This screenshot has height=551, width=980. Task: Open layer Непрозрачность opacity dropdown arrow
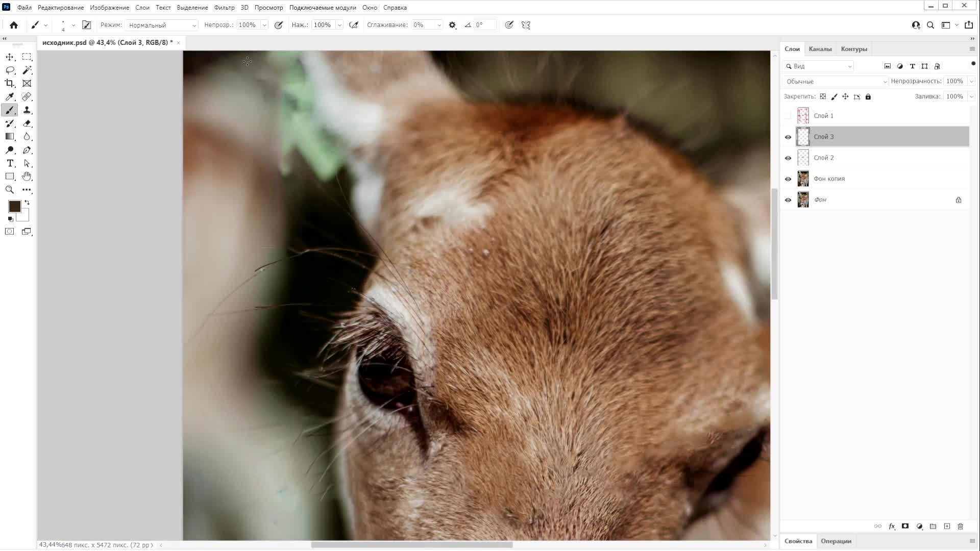[x=971, y=81]
